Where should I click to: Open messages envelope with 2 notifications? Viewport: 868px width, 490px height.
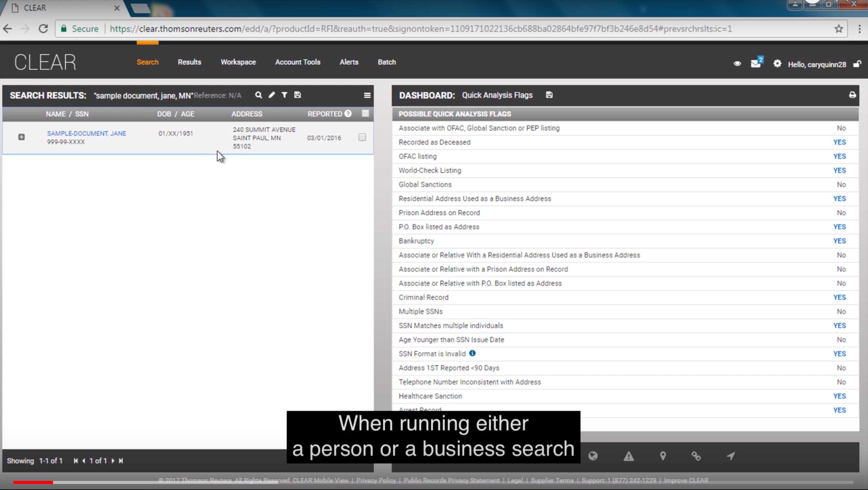click(756, 63)
